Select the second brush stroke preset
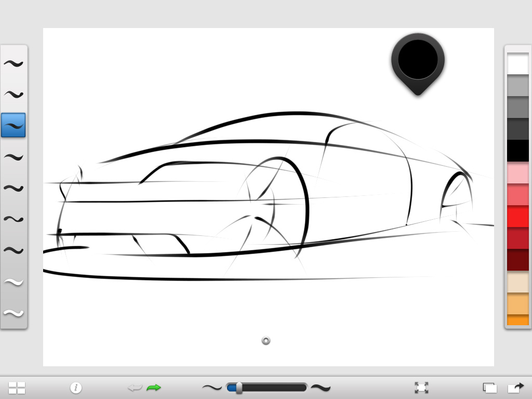This screenshot has width=532, height=399. [x=14, y=94]
